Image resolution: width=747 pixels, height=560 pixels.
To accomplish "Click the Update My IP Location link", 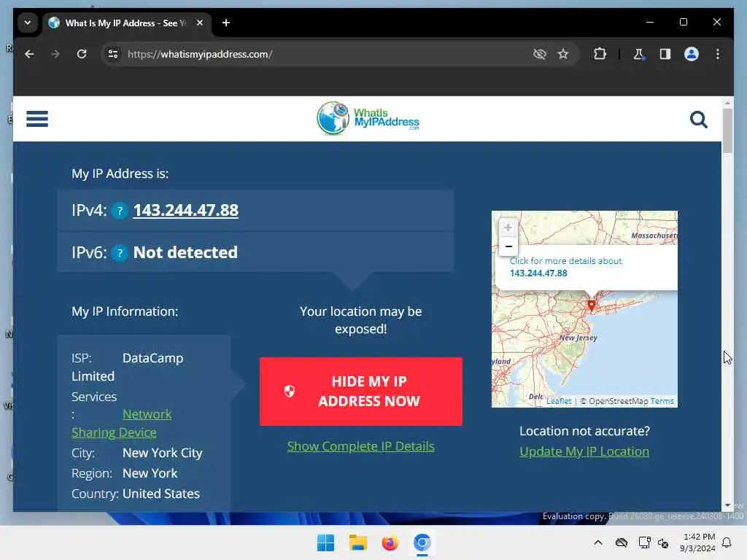I will (584, 451).
